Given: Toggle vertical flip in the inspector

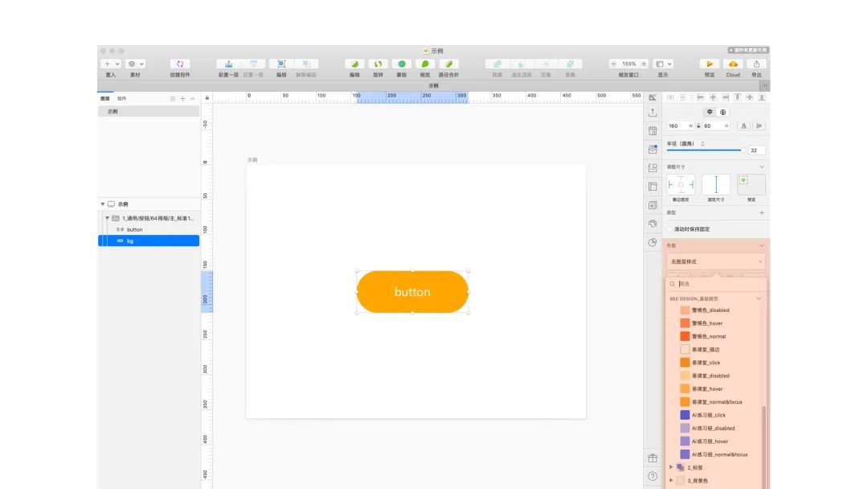Looking at the screenshot, I should pos(759,125).
